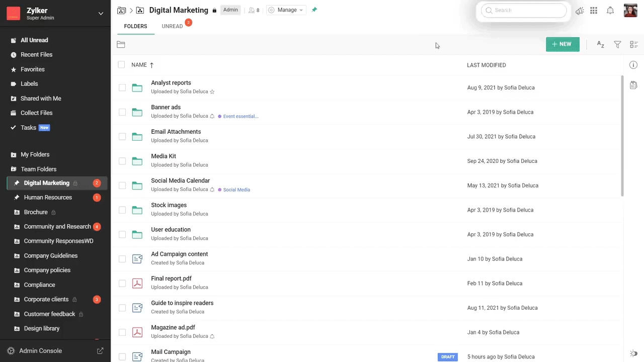Open the notifications bell

click(610, 11)
